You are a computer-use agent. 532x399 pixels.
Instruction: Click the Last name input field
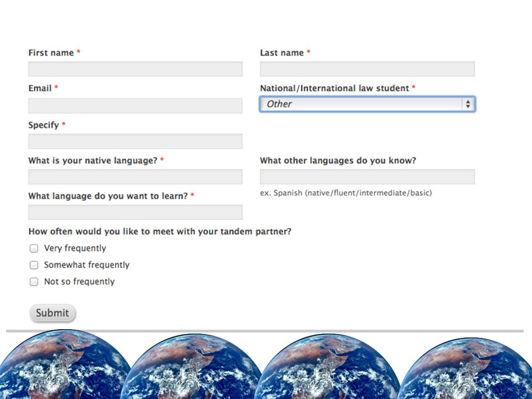point(367,69)
